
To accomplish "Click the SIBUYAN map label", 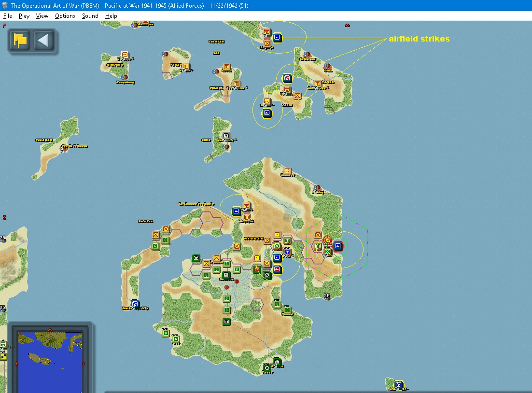I will click(x=216, y=42).
